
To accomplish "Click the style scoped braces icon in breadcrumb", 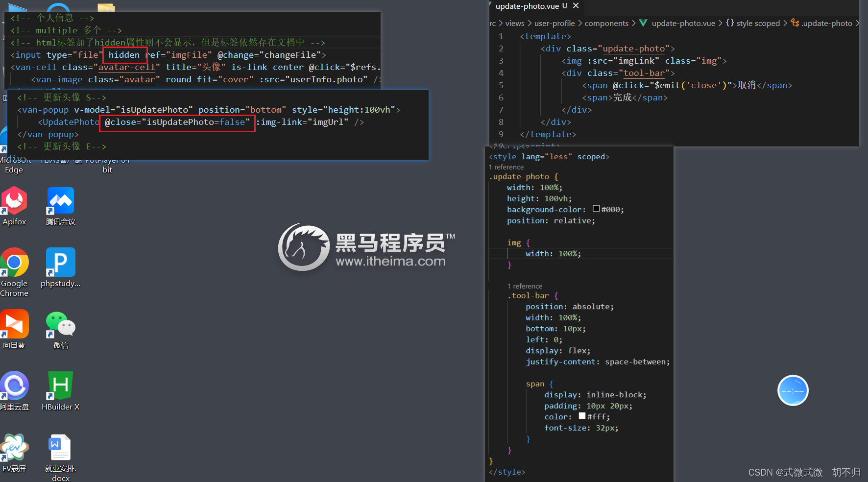I will [730, 23].
